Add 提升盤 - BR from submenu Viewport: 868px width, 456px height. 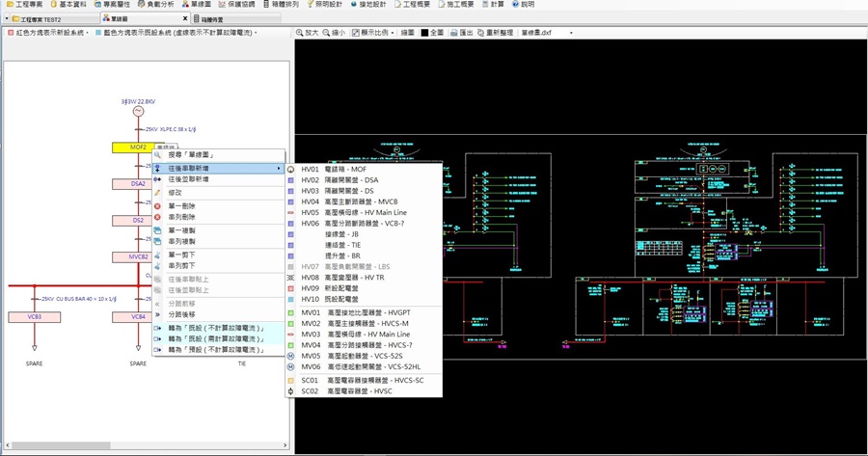(x=364, y=255)
